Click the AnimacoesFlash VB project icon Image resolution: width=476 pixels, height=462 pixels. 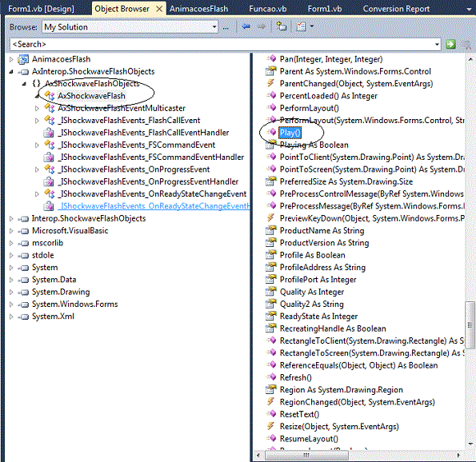click(23, 59)
